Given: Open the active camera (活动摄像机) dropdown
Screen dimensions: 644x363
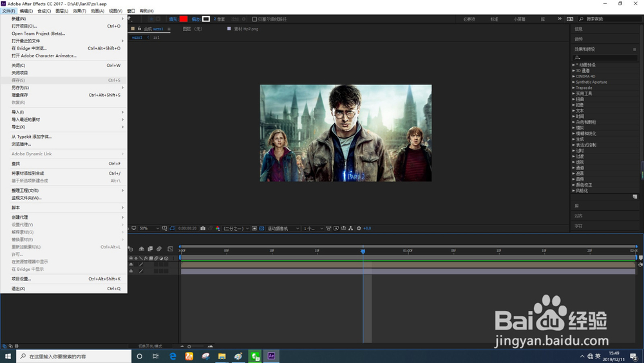Looking at the screenshot, I should [283, 228].
